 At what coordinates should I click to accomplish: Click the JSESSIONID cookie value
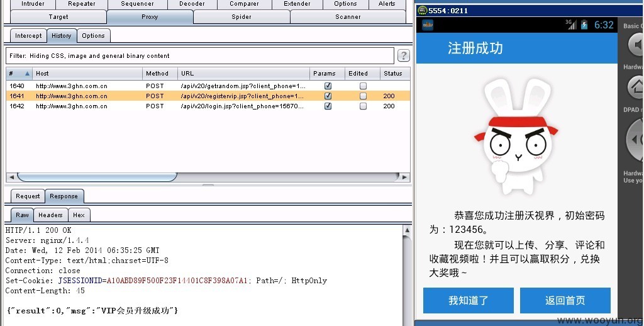click(x=177, y=281)
